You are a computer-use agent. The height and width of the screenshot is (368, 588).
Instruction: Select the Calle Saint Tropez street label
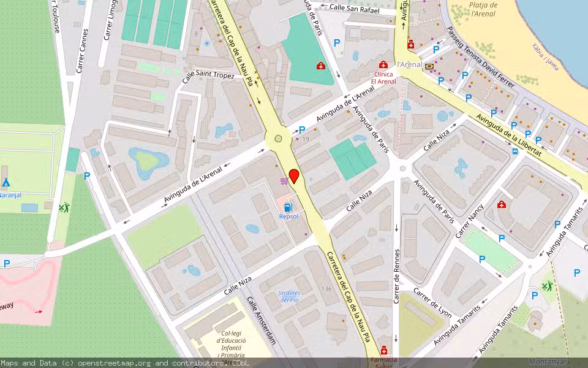coord(208,76)
